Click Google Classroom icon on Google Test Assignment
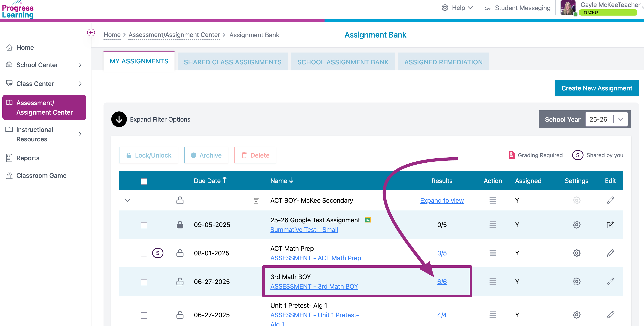 pos(368,220)
